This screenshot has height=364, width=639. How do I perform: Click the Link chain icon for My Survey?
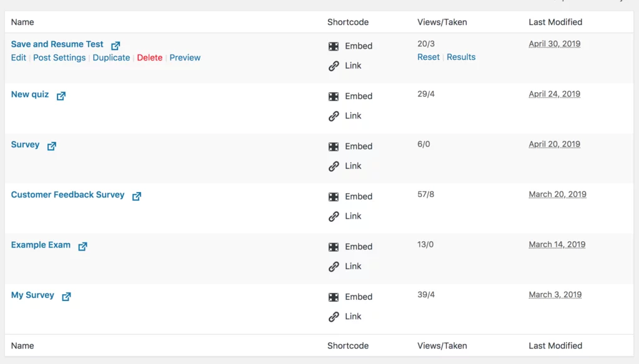pyautogui.click(x=334, y=317)
